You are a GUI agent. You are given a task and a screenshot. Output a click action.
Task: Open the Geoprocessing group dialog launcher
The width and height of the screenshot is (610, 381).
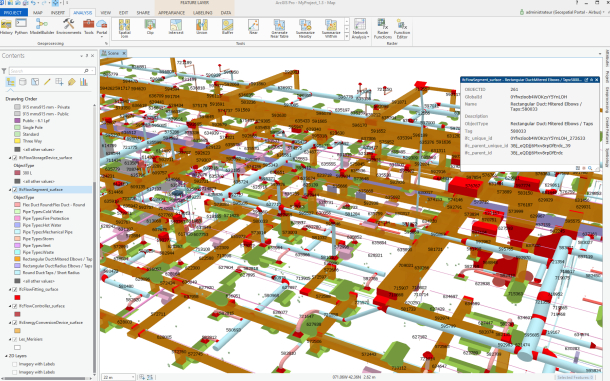coord(107,44)
